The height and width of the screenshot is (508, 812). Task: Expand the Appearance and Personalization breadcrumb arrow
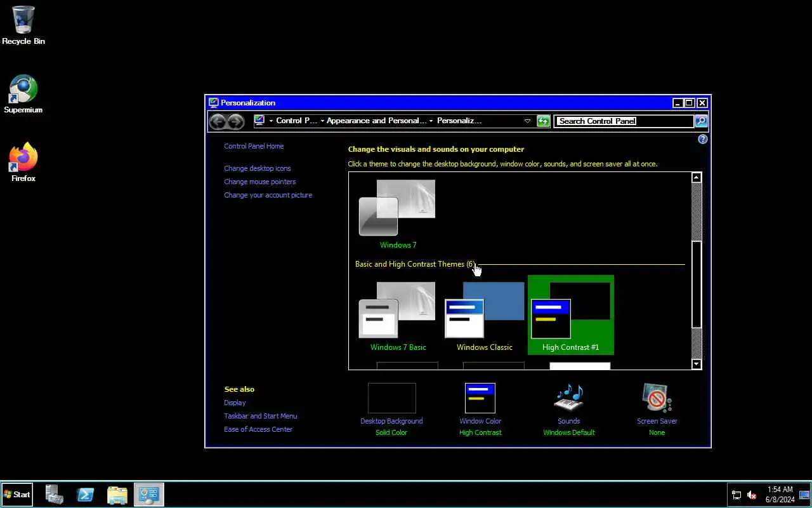click(431, 121)
